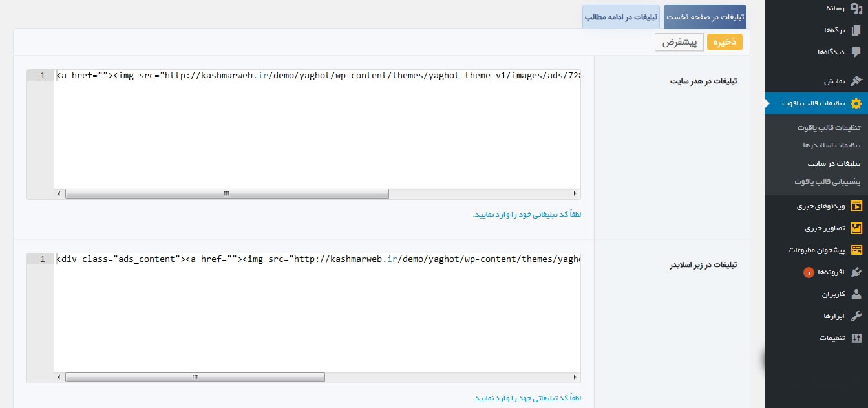Click header editor scrollbar left arrow
The width and height of the screenshot is (868, 408).
pyautogui.click(x=59, y=194)
